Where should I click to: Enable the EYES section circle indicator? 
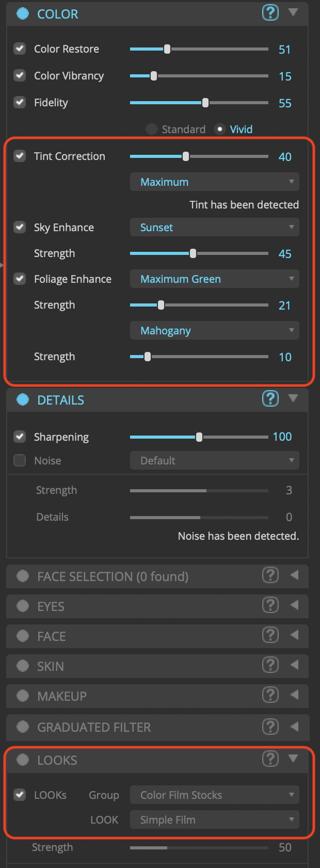click(x=23, y=606)
